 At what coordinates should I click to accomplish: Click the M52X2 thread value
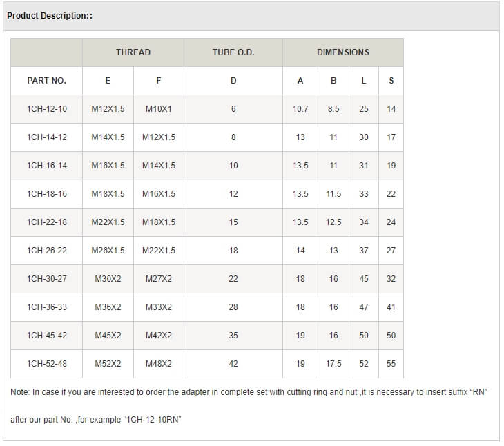[108, 364]
